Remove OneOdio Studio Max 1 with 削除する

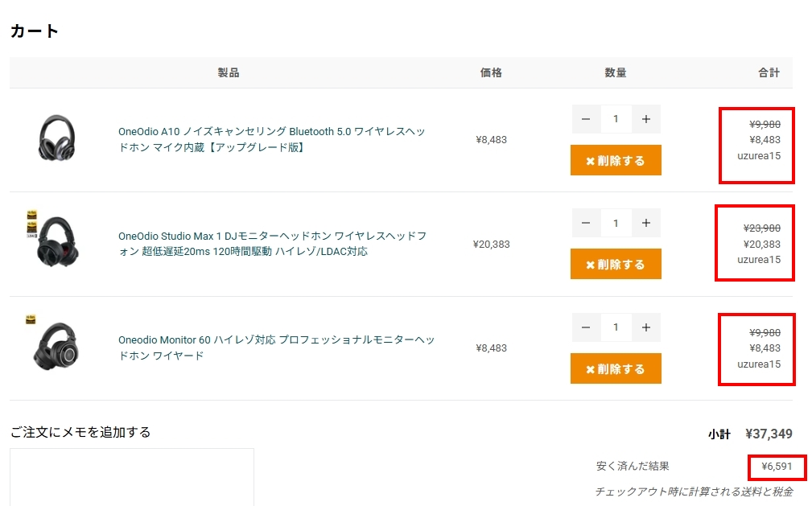(x=616, y=264)
